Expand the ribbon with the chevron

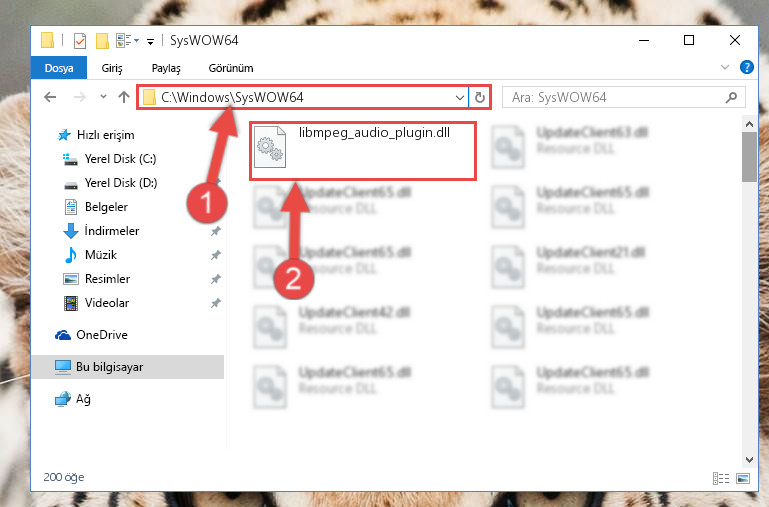click(724, 67)
